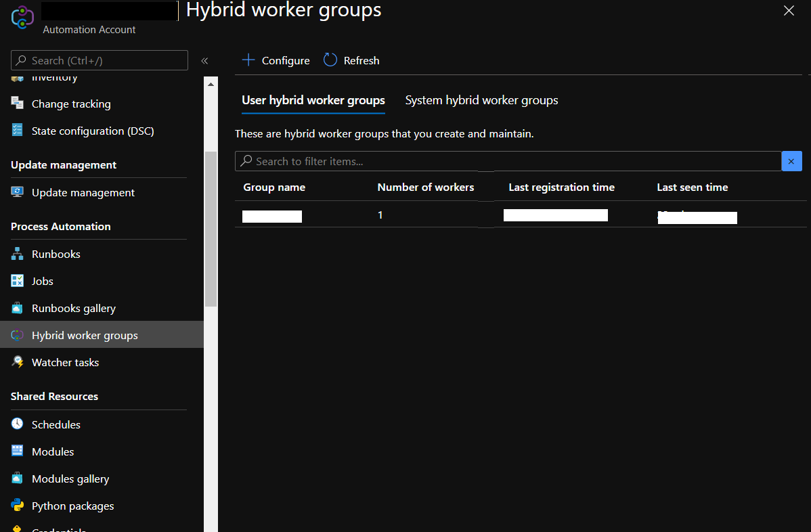Switch to User hybrid worker groups tab

313,100
